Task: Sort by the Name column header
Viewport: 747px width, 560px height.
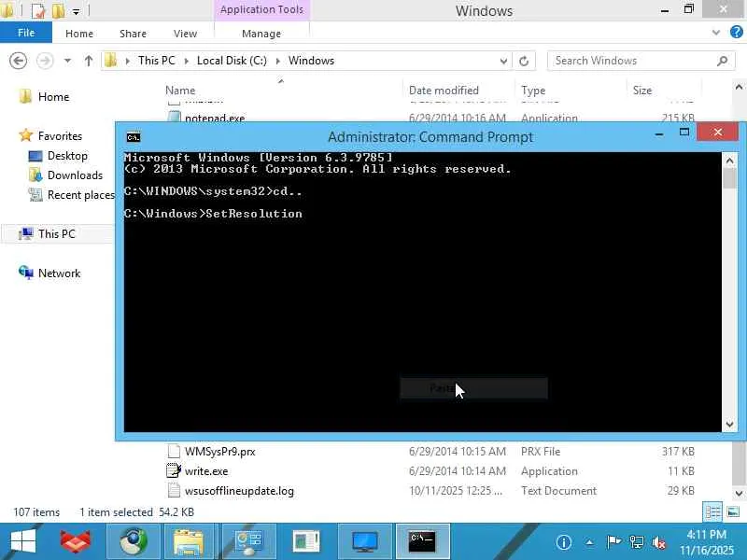Action: coord(180,90)
